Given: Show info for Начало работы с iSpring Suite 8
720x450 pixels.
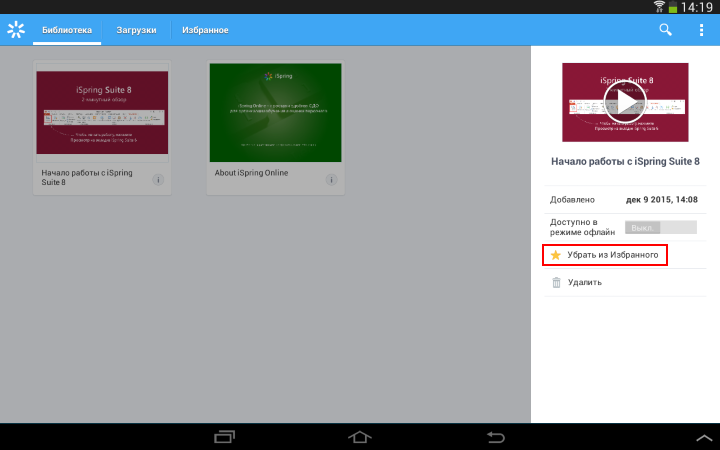Looking at the screenshot, I should click(x=158, y=180).
